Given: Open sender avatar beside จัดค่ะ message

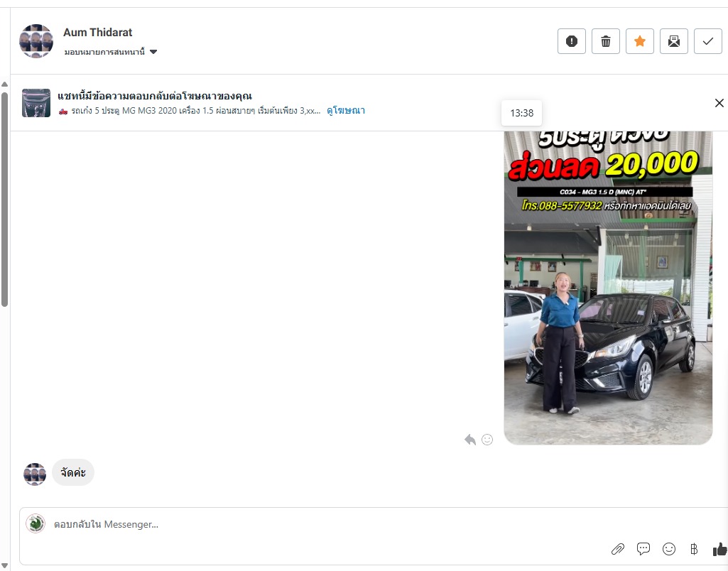Looking at the screenshot, I should point(35,474).
